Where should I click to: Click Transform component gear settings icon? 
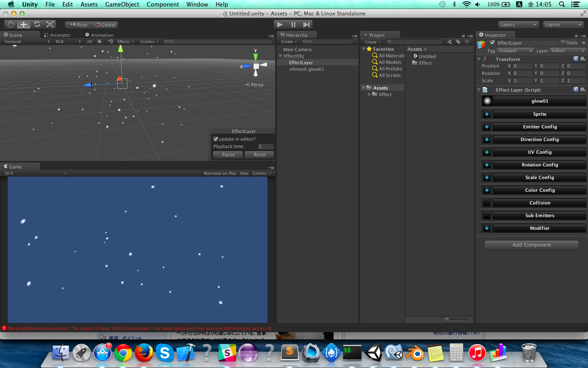tap(583, 59)
